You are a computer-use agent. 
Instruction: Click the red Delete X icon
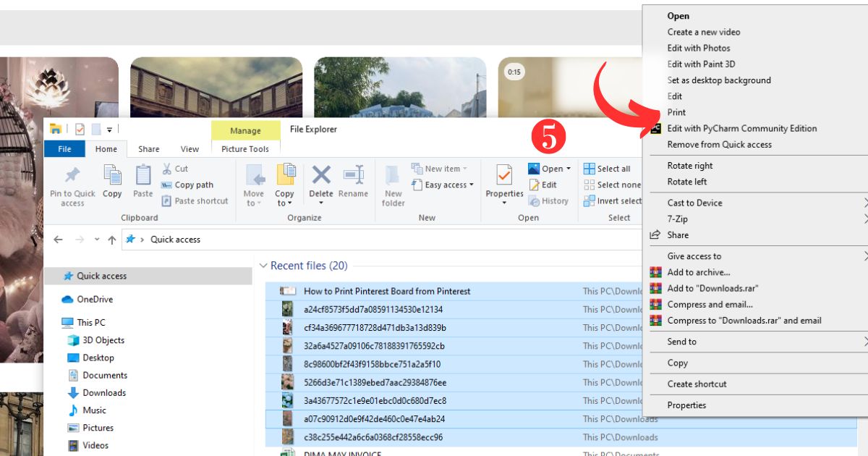[x=321, y=174]
